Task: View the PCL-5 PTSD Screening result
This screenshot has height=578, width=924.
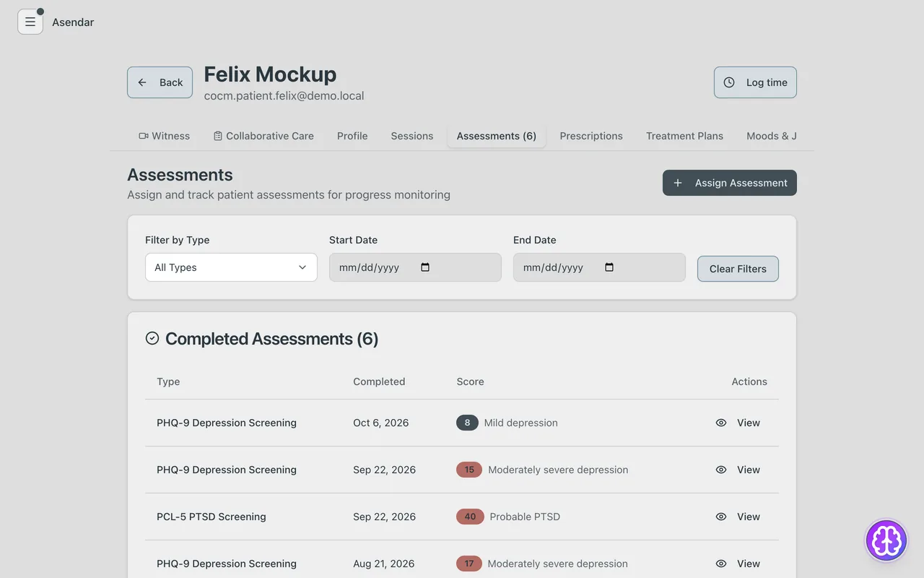Action: point(738,517)
